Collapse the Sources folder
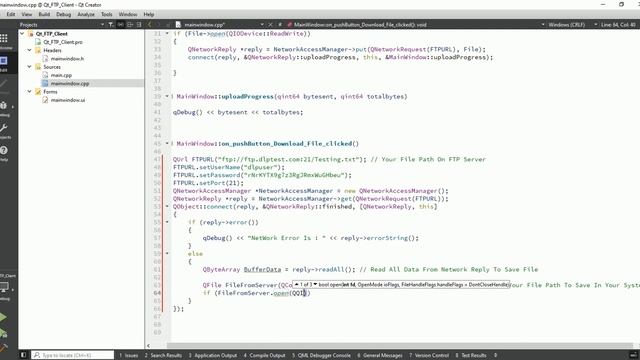 click(30, 67)
